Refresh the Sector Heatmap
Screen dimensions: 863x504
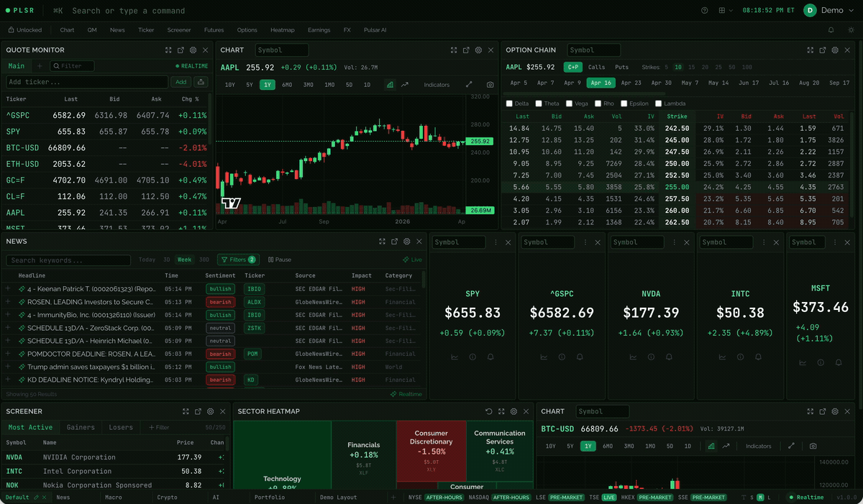pos(489,411)
